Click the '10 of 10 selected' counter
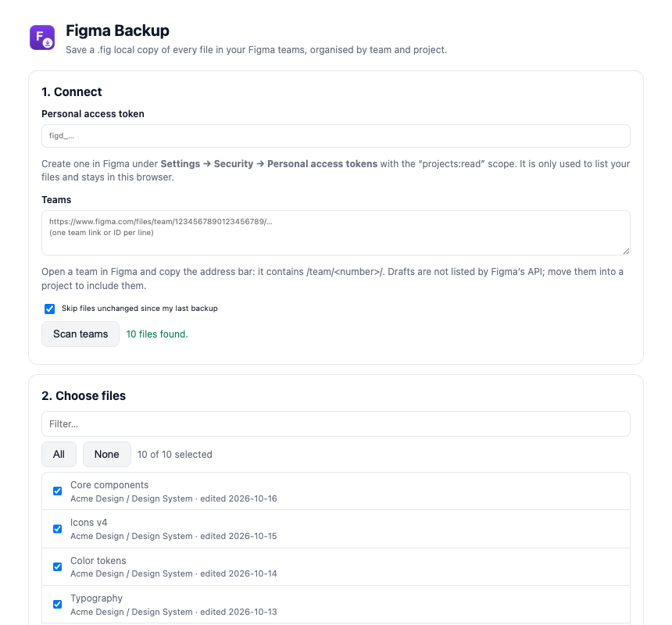 (x=174, y=454)
